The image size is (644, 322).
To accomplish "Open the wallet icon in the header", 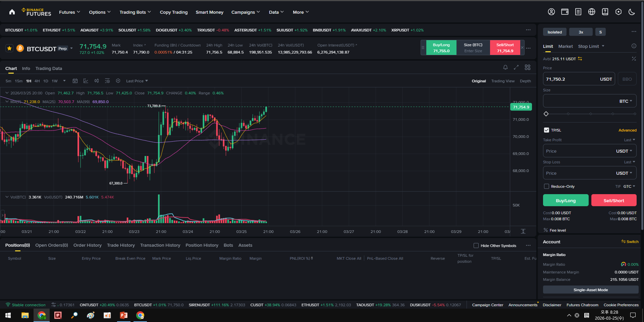I will tap(565, 12).
